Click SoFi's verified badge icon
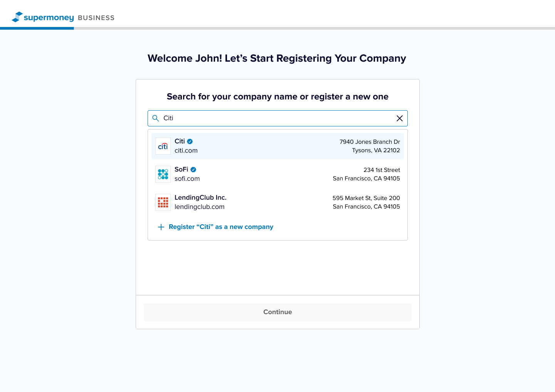555x392 pixels. pos(193,170)
